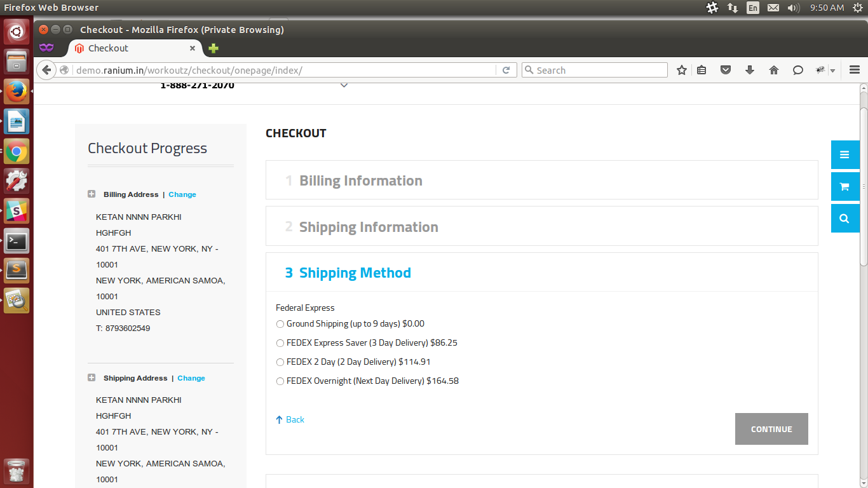Click the Federal Express carrier label

[x=305, y=308]
